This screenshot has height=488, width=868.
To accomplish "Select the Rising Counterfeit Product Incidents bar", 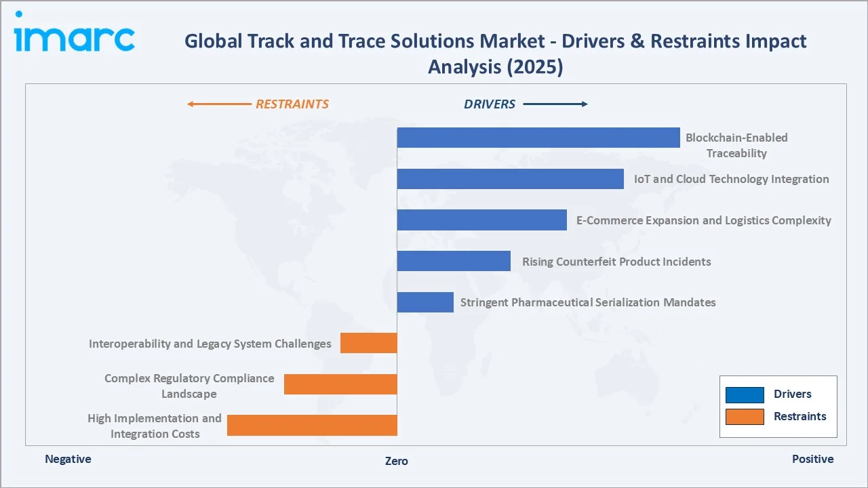I will tap(454, 261).
